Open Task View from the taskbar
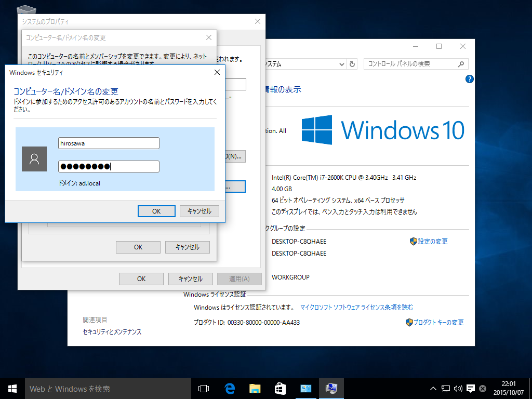Image resolution: width=532 pixels, height=399 pixels. pos(204,389)
